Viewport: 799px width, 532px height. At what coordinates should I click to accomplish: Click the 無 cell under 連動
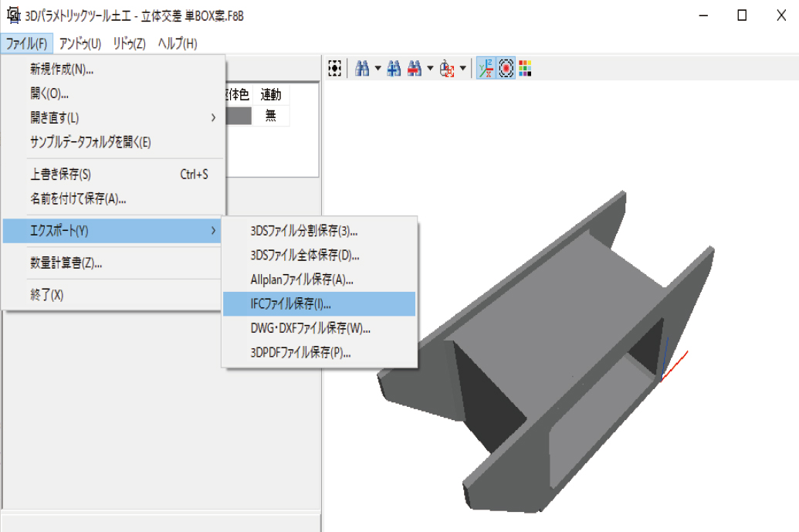(271, 116)
